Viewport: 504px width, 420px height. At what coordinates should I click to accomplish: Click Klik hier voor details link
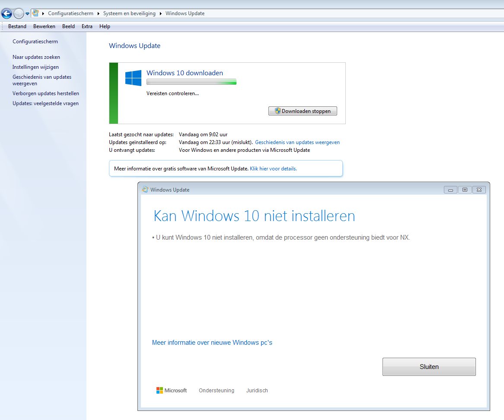(273, 169)
